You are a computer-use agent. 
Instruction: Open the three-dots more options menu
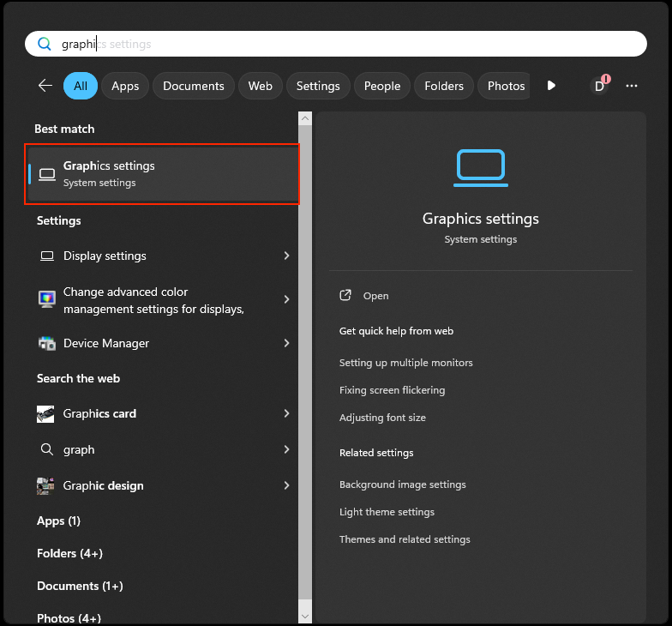point(631,86)
